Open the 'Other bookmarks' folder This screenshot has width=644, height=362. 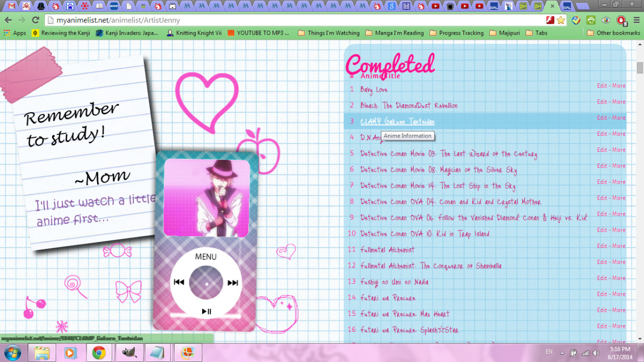[x=613, y=33]
